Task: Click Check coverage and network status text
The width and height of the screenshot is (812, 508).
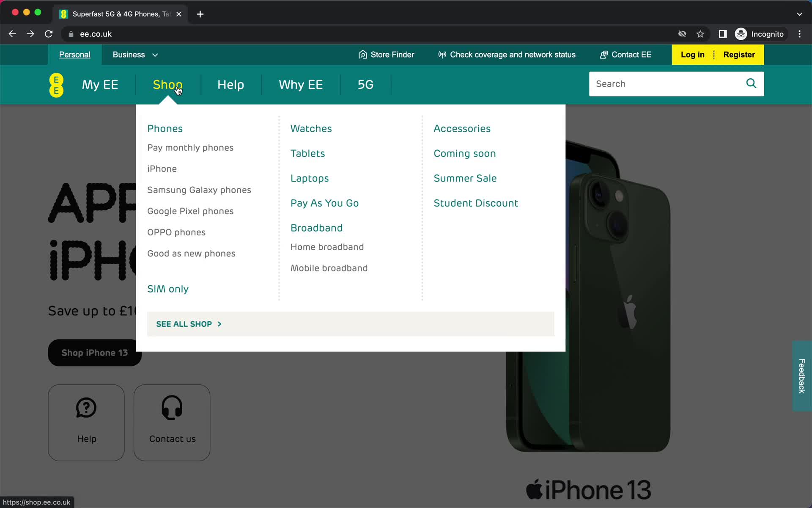Action: pyautogui.click(x=513, y=55)
